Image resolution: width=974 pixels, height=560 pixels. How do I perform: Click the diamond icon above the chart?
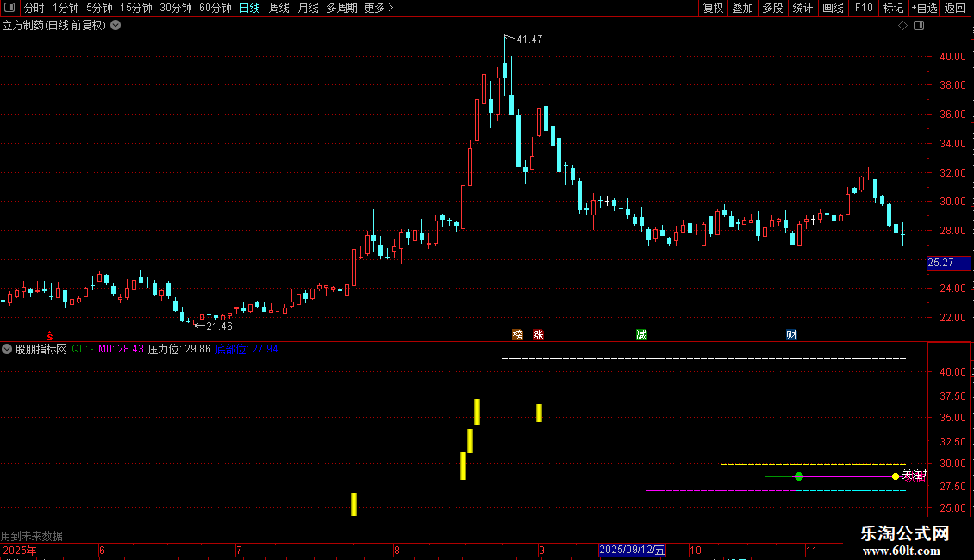click(902, 26)
